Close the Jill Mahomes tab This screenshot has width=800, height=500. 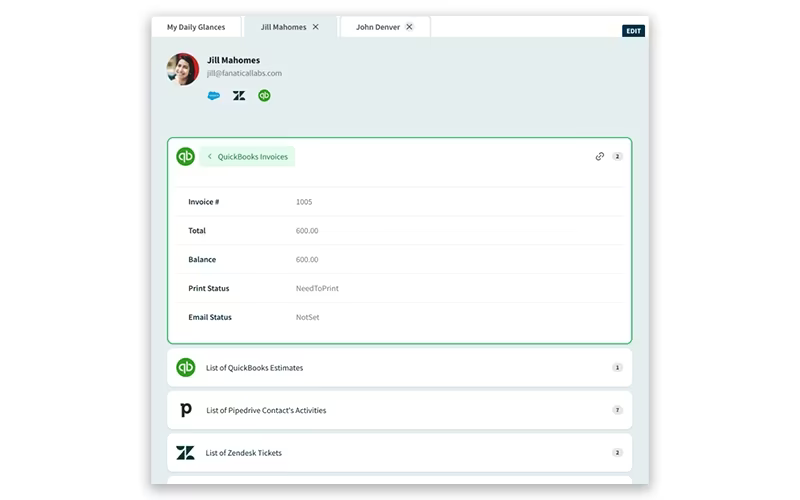point(316,27)
